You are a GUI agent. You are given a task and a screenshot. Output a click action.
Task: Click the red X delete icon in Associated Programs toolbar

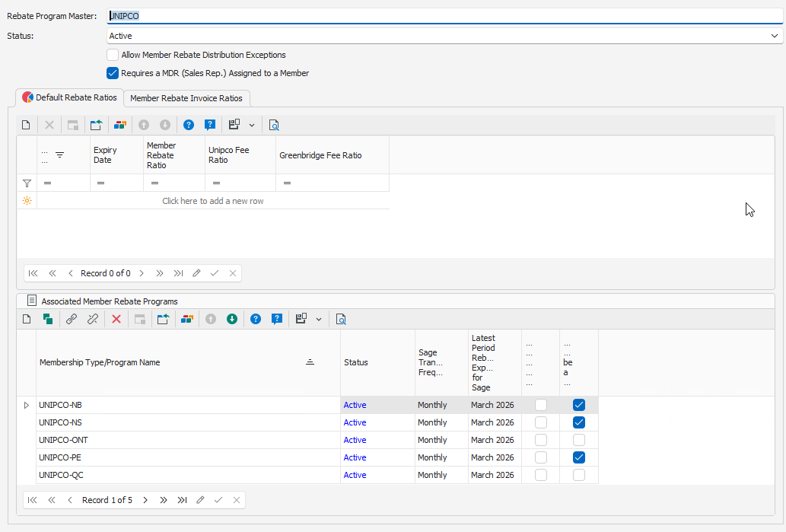pos(116,319)
